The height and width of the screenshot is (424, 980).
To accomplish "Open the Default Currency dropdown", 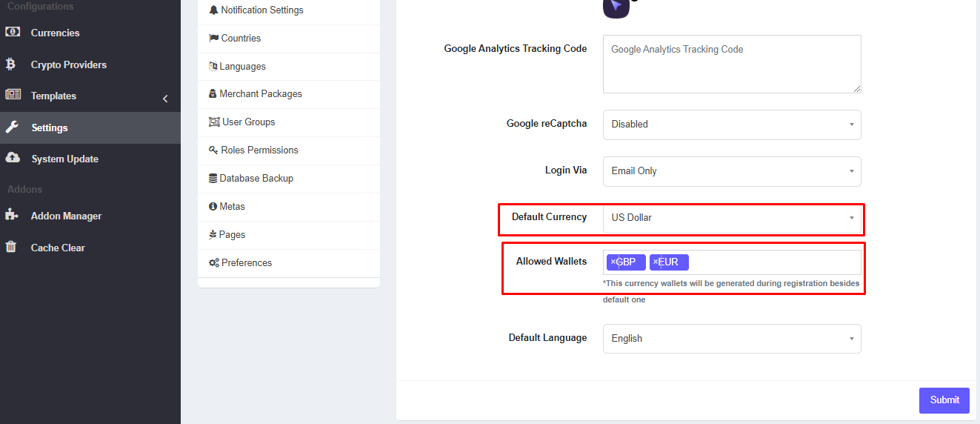I will click(731, 218).
